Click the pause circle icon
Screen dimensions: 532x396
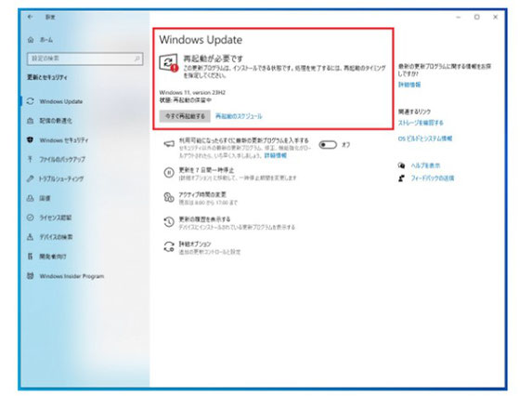169,173
